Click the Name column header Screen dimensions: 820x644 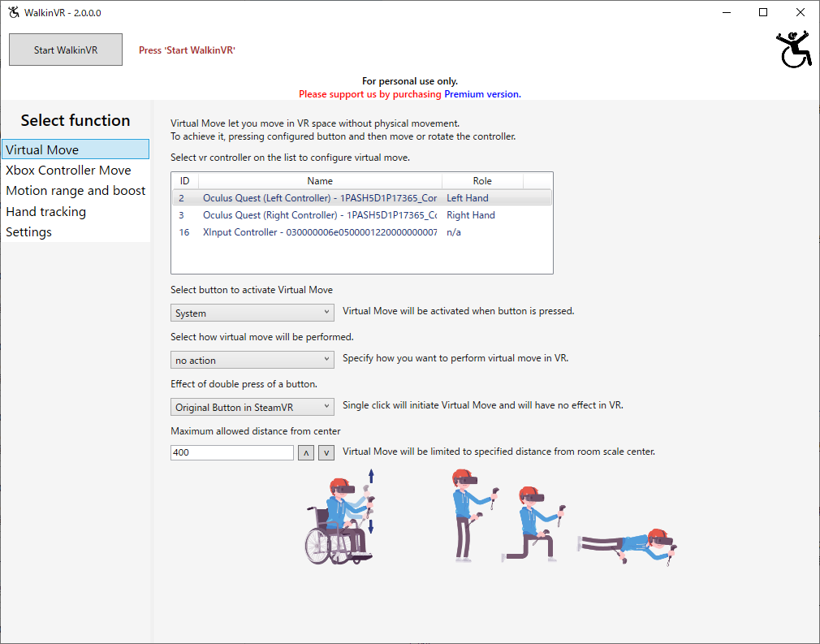320,180
